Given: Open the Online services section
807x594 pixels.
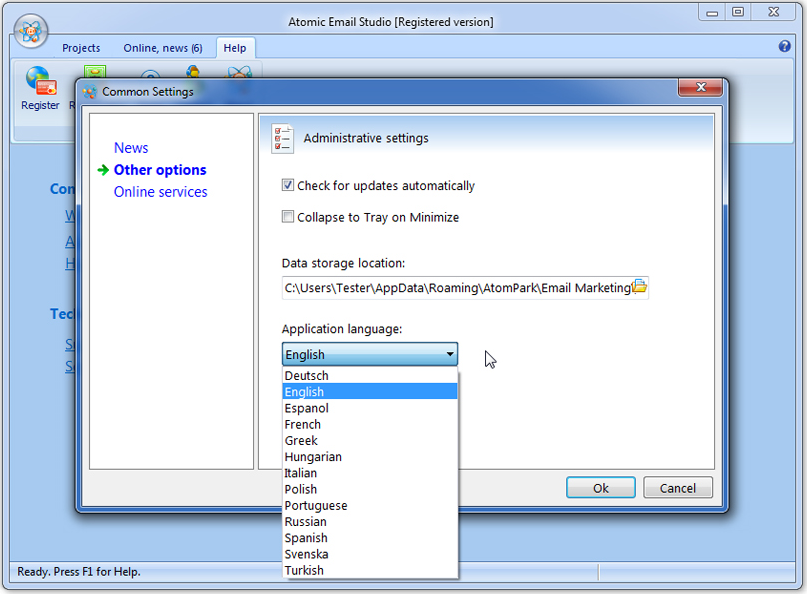Looking at the screenshot, I should (160, 191).
